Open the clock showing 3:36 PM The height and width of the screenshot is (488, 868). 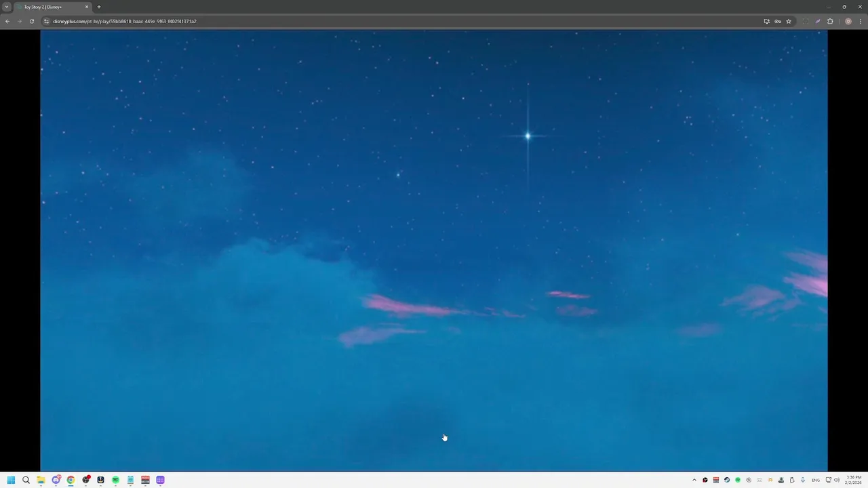[854, 480]
